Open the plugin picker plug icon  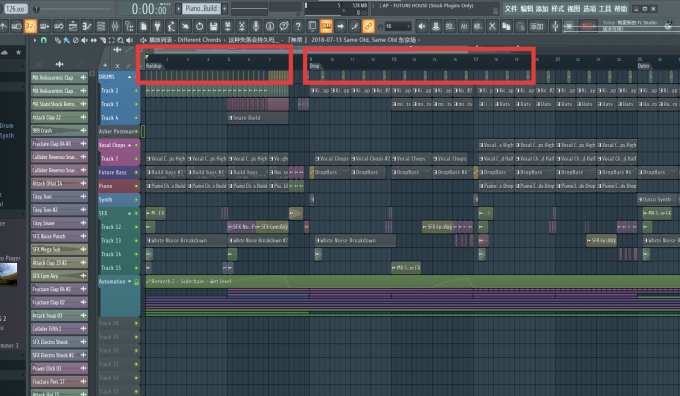(157, 26)
